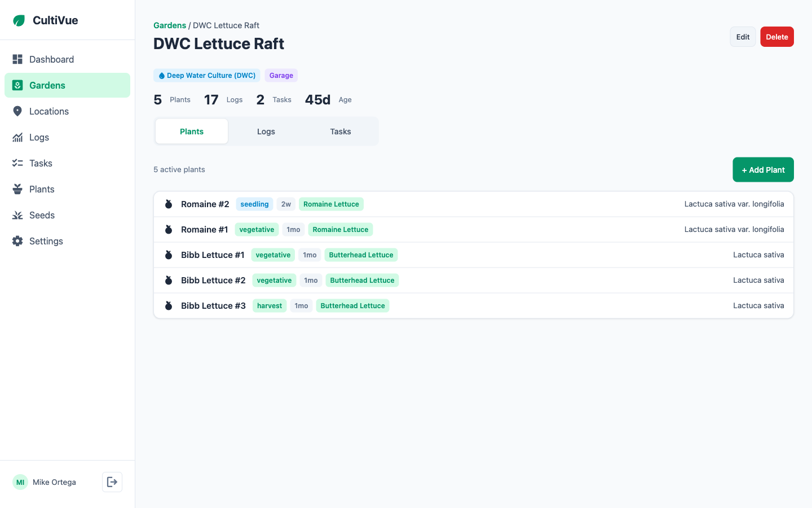Image resolution: width=812 pixels, height=508 pixels.
Task: Click the Edit garden button
Action: [x=743, y=37]
